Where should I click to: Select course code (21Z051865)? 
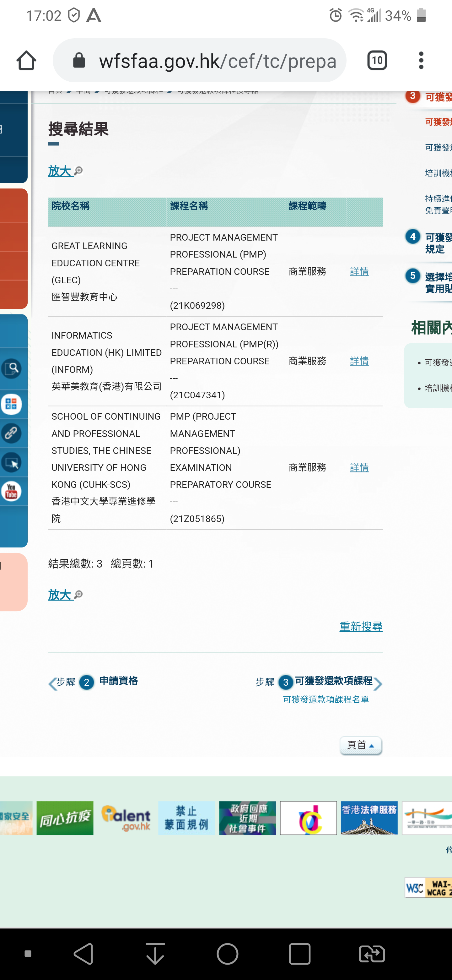point(197,518)
